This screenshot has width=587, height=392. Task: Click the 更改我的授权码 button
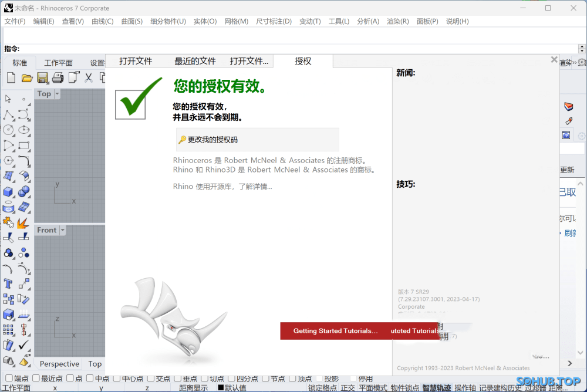click(x=257, y=140)
